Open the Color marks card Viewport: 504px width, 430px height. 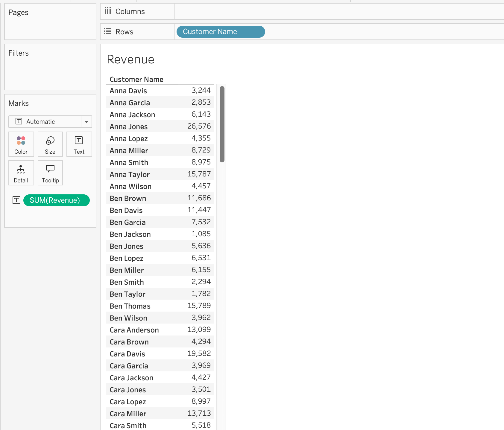coord(21,144)
